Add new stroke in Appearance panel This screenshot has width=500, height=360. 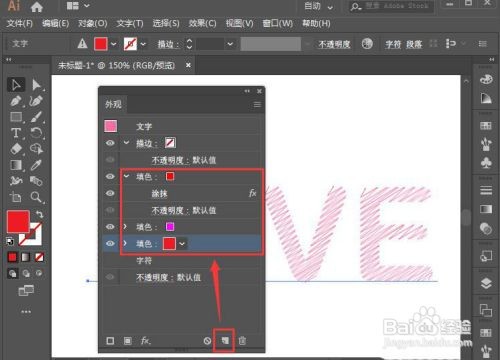[x=110, y=341]
